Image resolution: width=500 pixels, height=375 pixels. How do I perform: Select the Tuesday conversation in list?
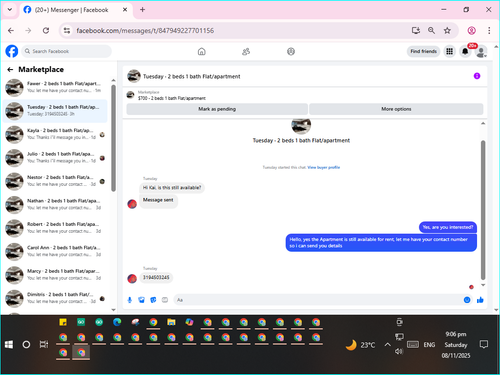(x=55, y=111)
